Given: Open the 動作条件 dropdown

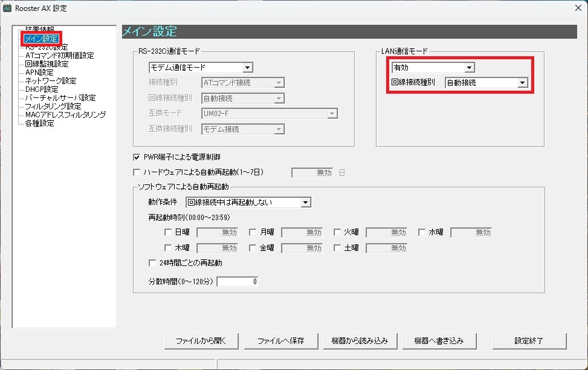Looking at the screenshot, I should (x=248, y=203).
